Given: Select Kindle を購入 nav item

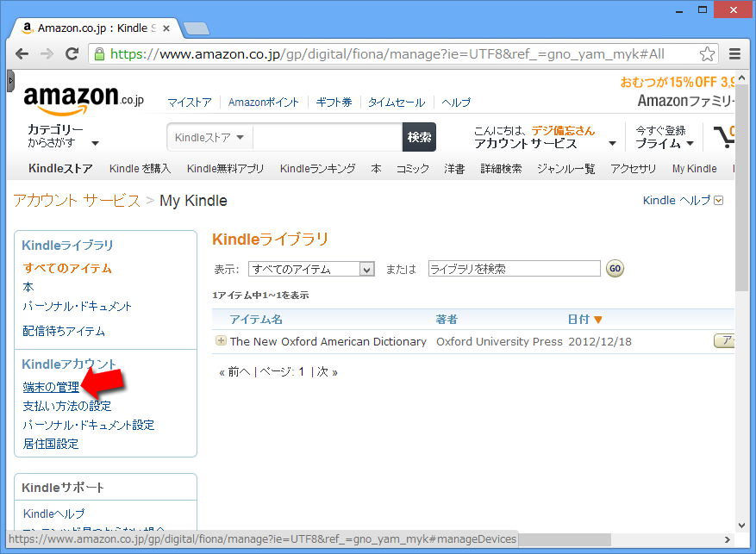Looking at the screenshot, I should tap(140, 168).
